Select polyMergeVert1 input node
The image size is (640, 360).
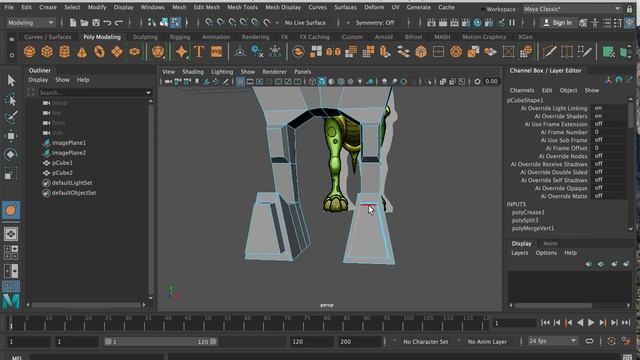(x=533, y=229)
